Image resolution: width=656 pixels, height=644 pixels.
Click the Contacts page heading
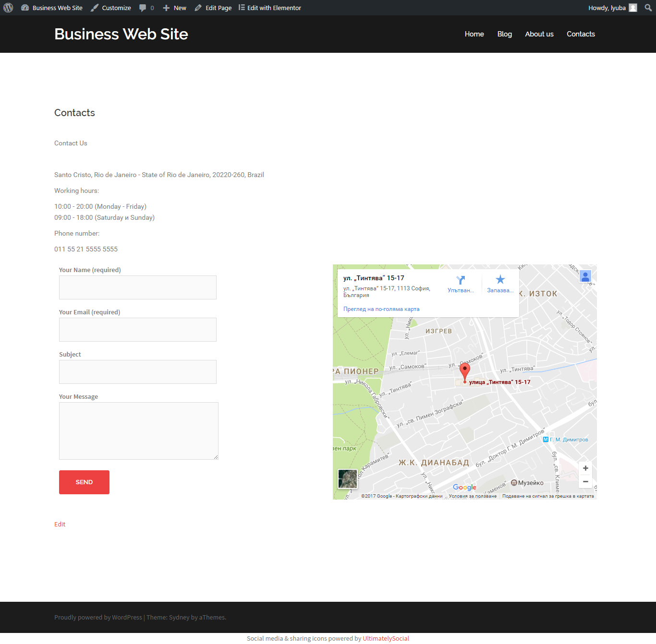point(74,113)
